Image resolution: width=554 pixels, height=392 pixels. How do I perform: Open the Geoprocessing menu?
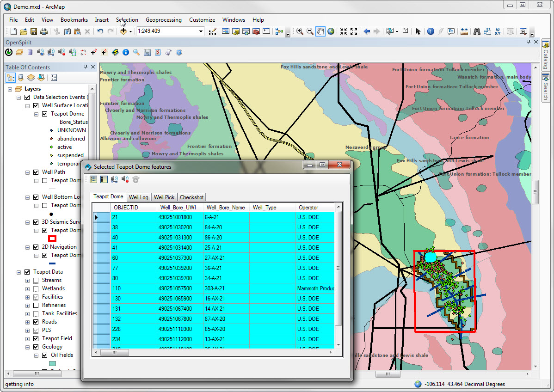pyautogui.click(x=163, y=20)
